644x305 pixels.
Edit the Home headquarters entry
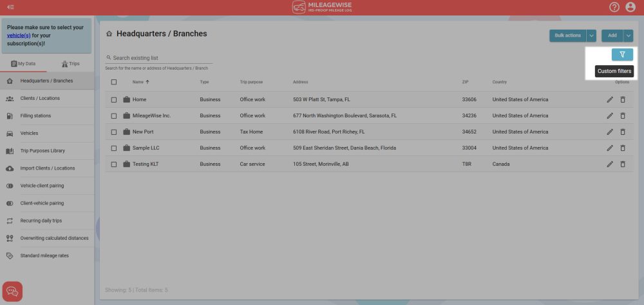coord(609,99)
